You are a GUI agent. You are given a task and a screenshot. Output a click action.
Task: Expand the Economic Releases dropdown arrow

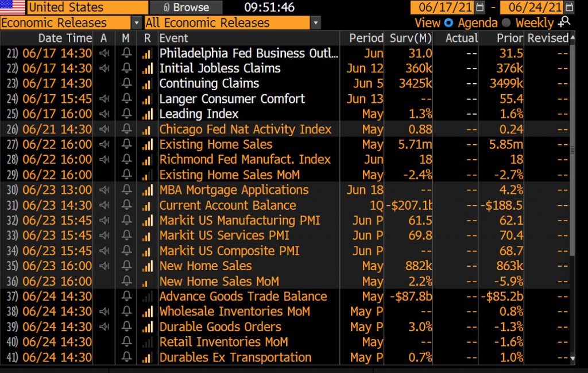(137, 23)
